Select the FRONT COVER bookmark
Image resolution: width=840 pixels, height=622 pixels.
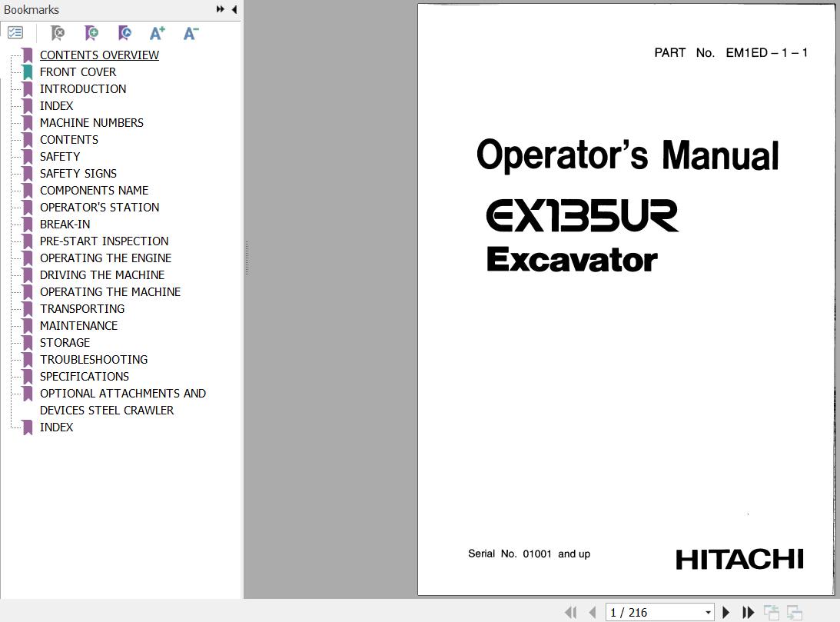78,72
